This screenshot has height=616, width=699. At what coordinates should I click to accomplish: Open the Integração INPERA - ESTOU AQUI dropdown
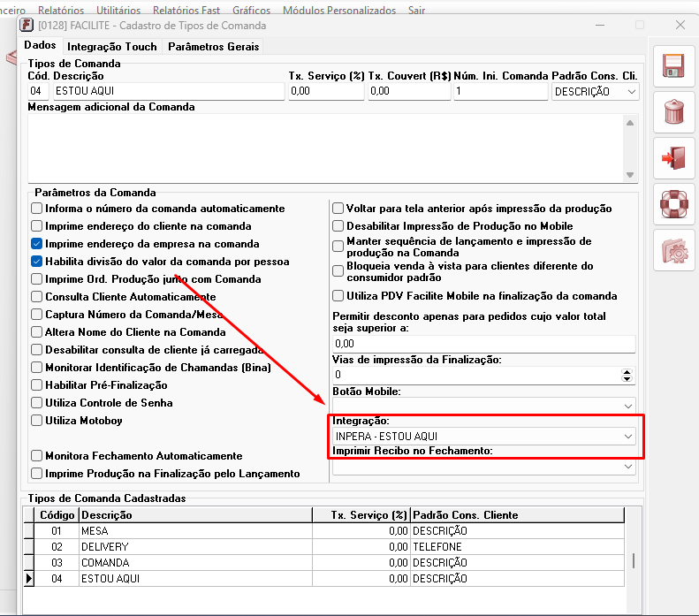(x=628, y=437)
